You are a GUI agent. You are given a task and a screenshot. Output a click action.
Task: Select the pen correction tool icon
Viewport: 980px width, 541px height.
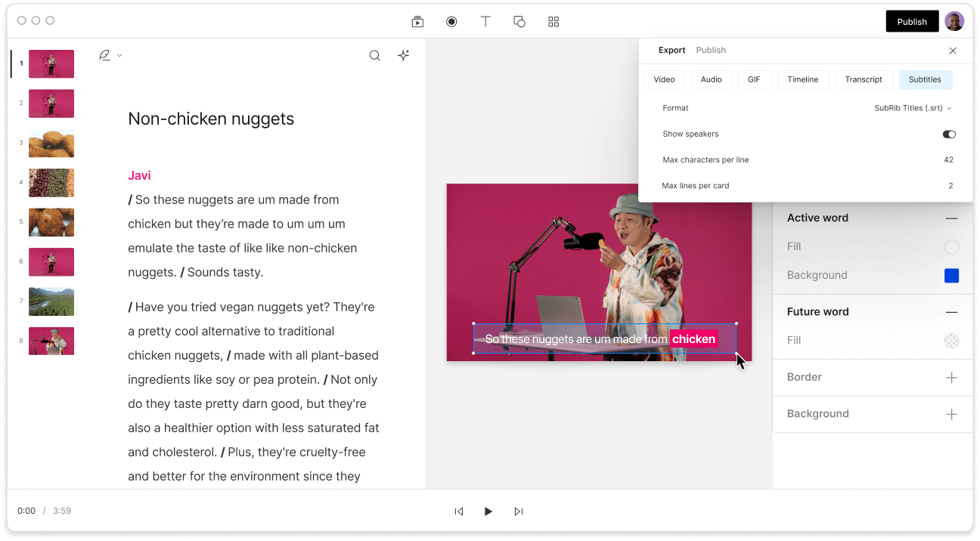[104, 55]
